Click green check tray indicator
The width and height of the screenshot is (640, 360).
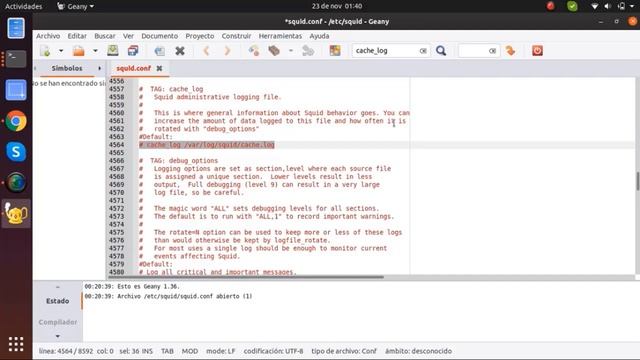pyautogui.click(x=572, y=6)
